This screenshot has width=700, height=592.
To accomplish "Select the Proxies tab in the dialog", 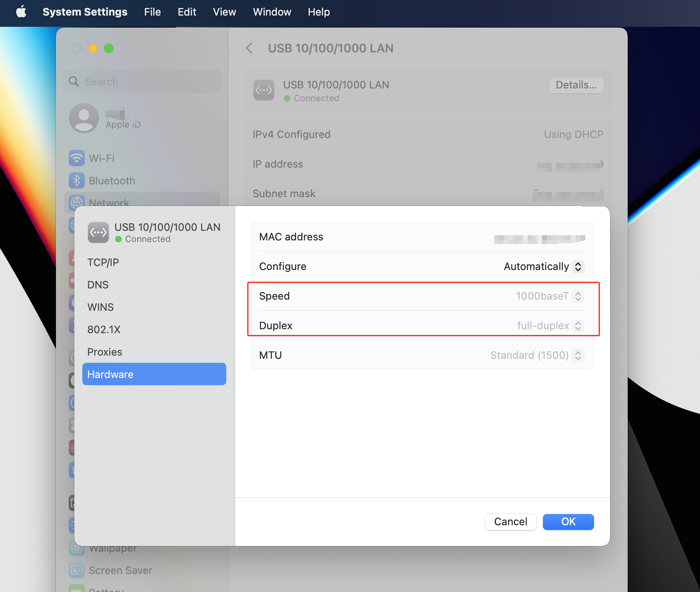I will coord(154,352).
